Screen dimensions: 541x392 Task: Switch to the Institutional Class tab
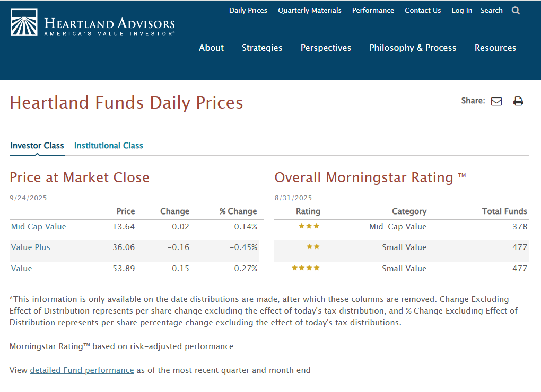(x=108, y=145)
